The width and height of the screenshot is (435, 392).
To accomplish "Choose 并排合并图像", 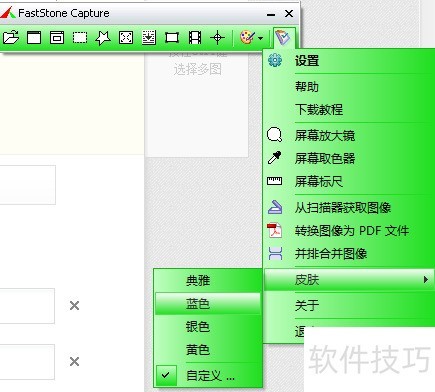I will coord(349,254).
